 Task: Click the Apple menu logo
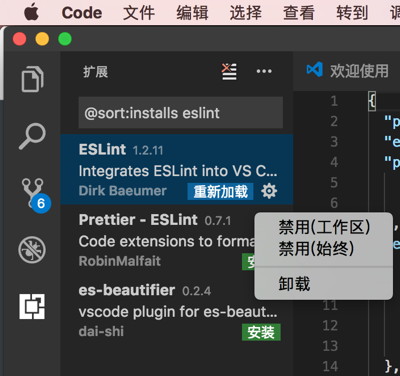tap(31, 13)
